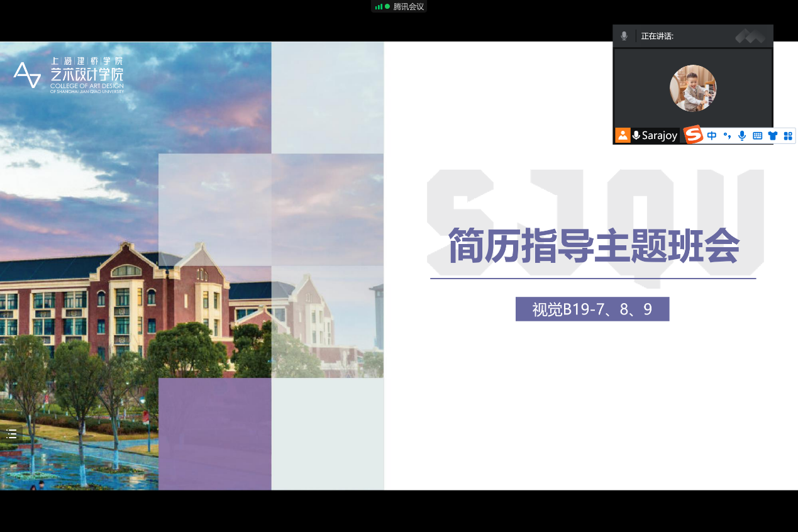Expand the slide outline list icon
Screen dimensions: 798x532
(11, 433)
